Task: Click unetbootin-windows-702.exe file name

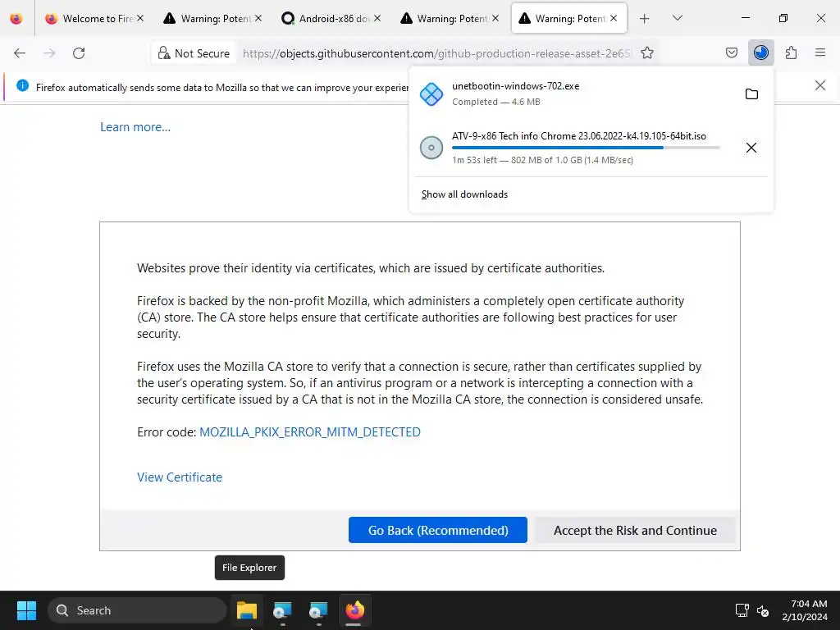Action: coord(515,86)
